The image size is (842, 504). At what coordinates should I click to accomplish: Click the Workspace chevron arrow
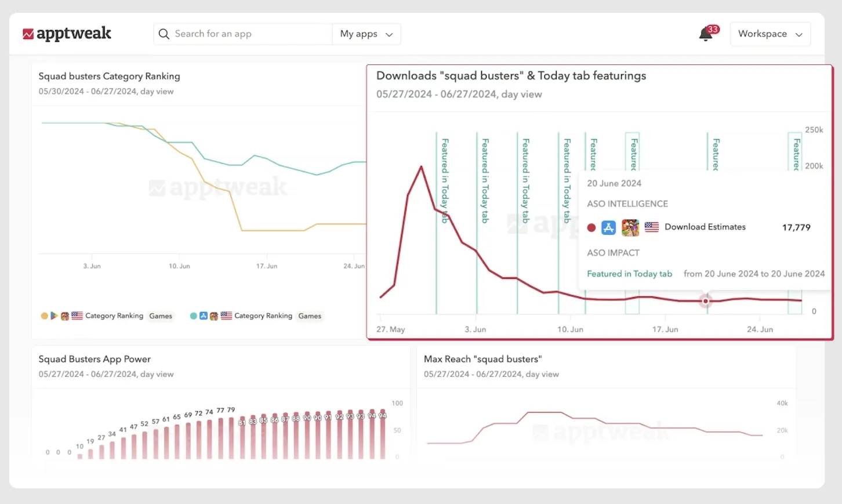click(799, 35)
